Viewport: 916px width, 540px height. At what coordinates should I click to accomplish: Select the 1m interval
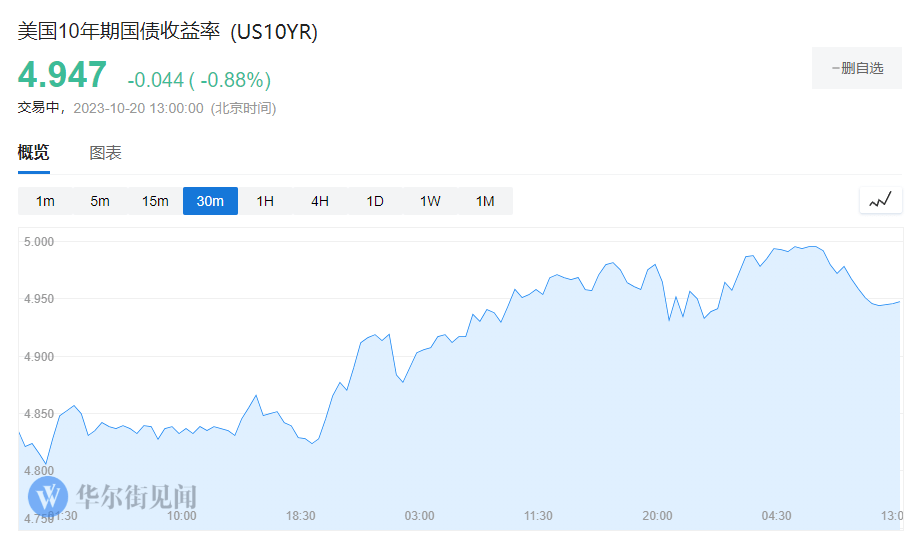tap(45, 201)
